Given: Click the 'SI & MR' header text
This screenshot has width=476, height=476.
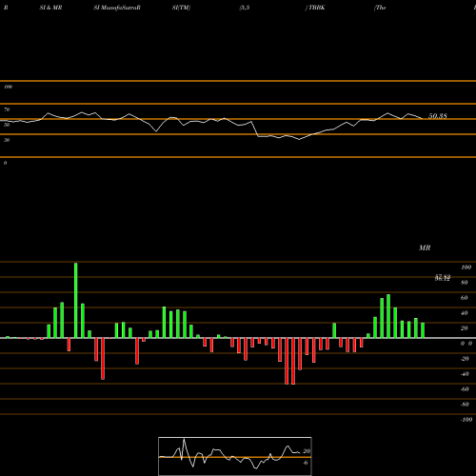Looking at the screenshot, I should point(50,8).
